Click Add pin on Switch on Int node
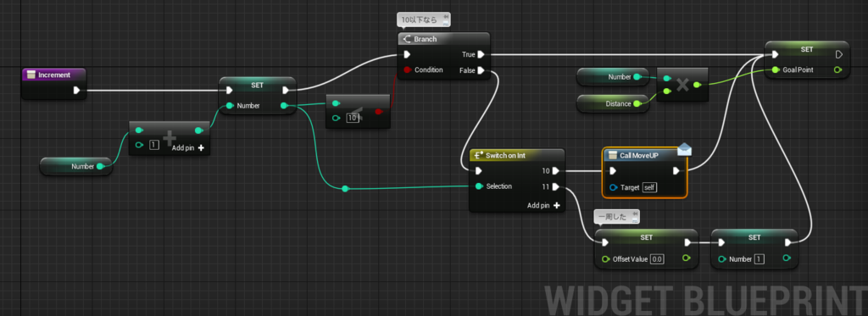Viewport: 868px width, 316px height. [543, 205]
